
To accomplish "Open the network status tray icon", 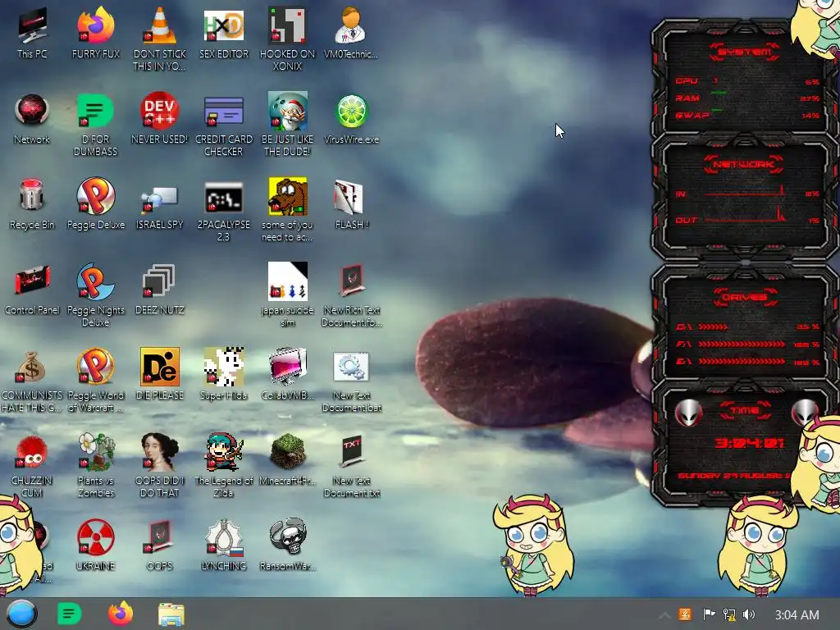I will (729, 614).
